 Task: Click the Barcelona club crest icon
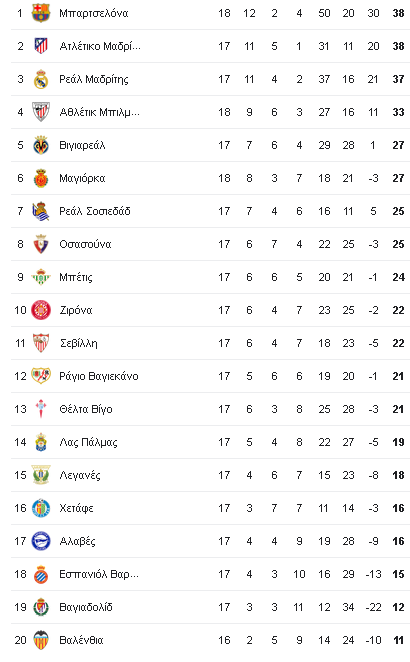point(41,13)
